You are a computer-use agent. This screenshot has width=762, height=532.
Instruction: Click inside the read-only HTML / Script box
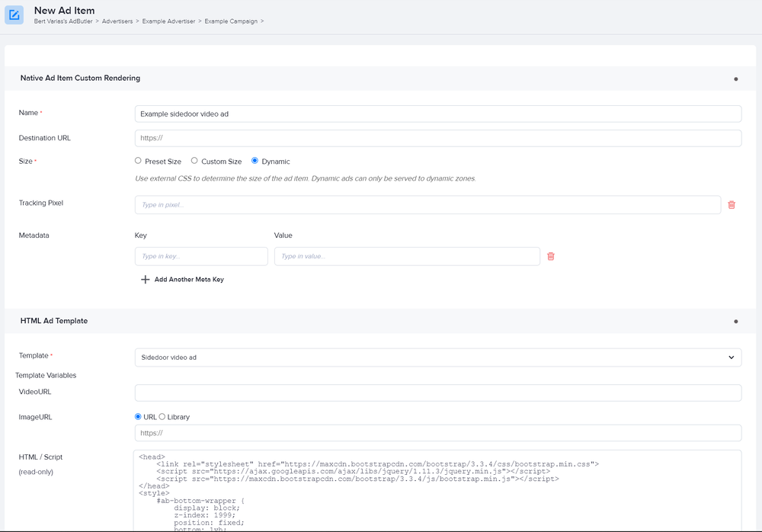click(437, 490)
